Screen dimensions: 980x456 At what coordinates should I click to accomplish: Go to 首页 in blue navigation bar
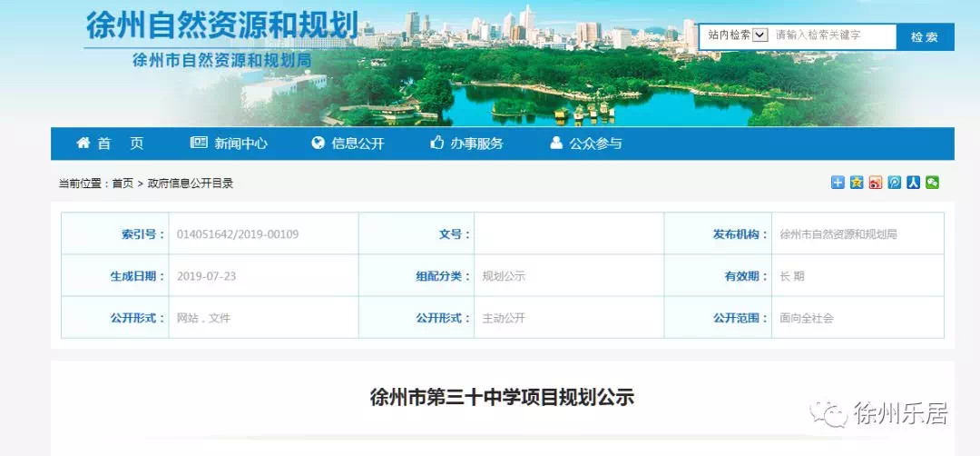[110, 144]
